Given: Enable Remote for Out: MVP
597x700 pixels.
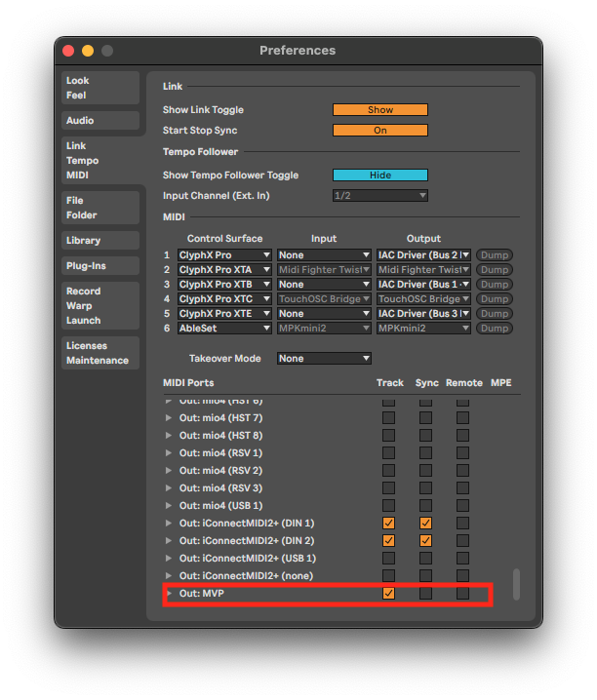Looking at the screenshot, I should (x=462, y=594).
